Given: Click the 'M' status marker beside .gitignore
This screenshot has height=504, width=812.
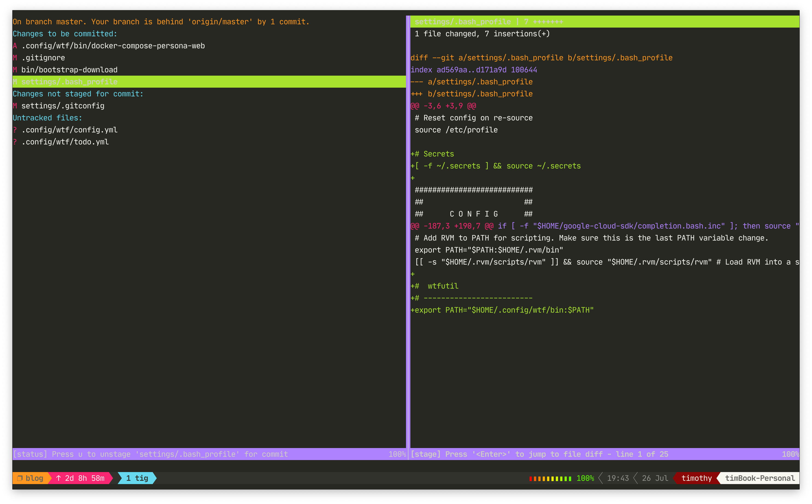Looking at the screenshot, I should (x=15, y=58).
